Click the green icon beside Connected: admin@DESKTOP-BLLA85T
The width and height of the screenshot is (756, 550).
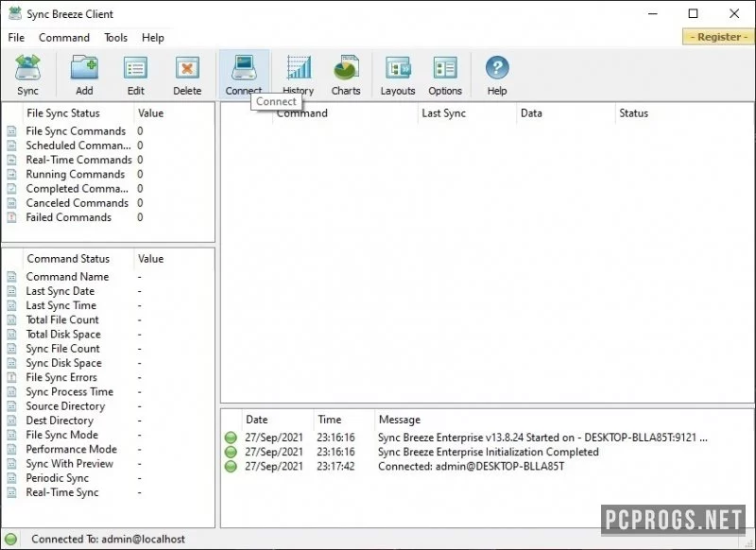(x=231, y=467)
